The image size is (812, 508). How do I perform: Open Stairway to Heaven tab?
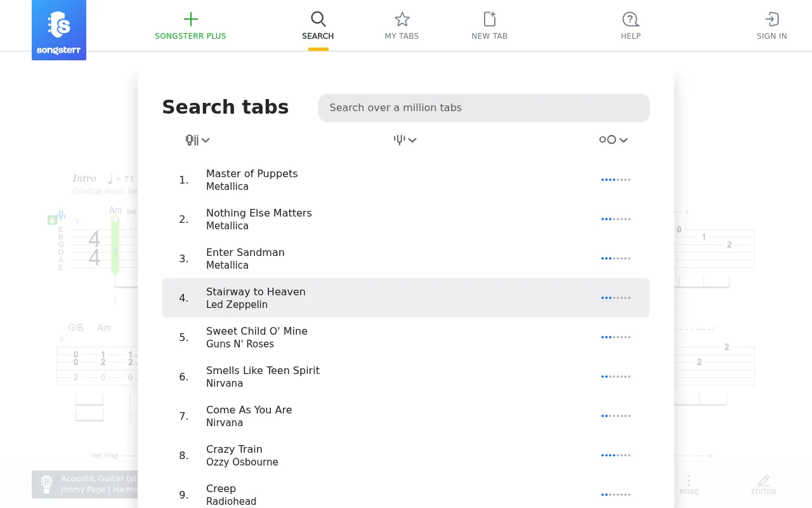(x=405, y=298)
